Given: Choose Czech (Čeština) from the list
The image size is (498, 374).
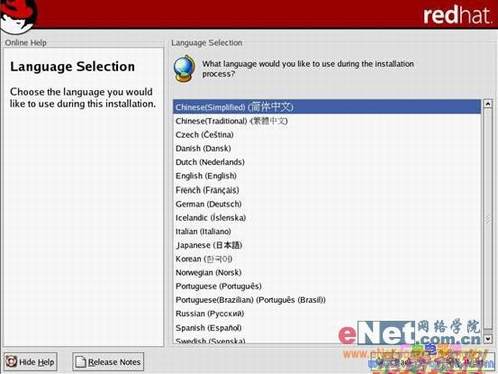Looking at the screenshot, I should click(327, 135).
